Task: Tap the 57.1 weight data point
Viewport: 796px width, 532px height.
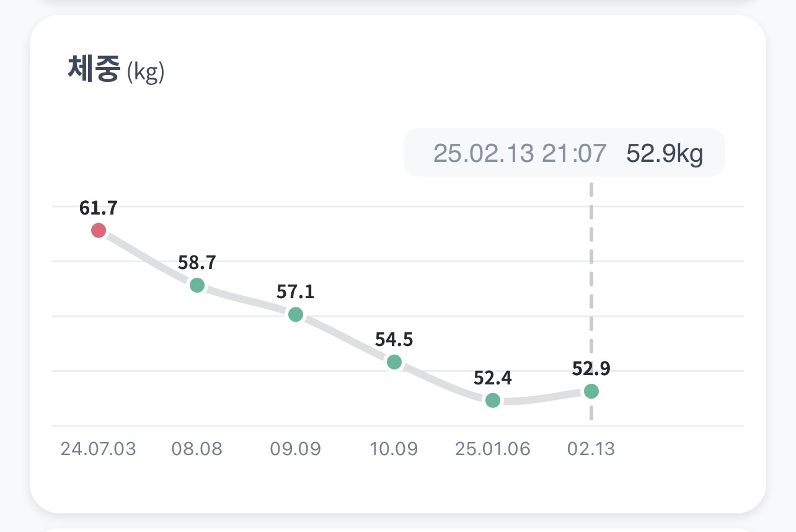Action: point(296,314)
